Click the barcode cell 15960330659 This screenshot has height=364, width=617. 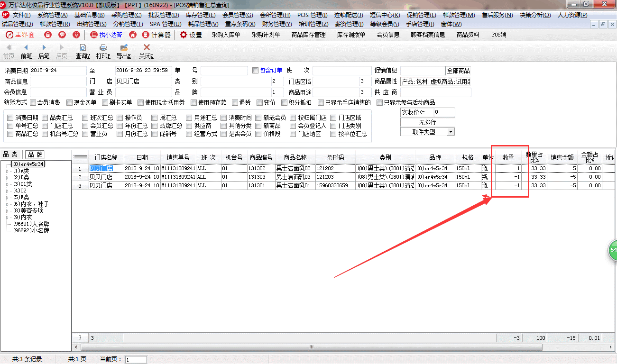coord(335,185)
